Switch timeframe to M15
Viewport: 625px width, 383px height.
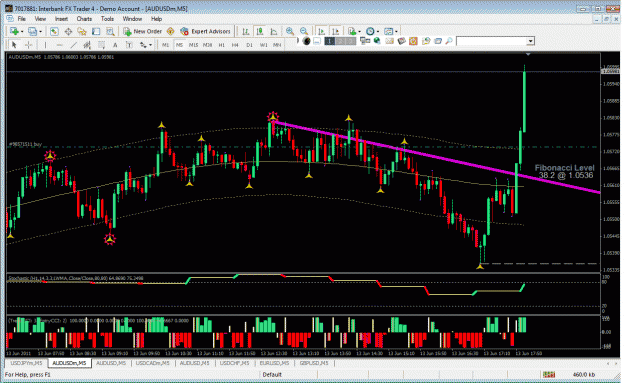(x=193, y=45)
